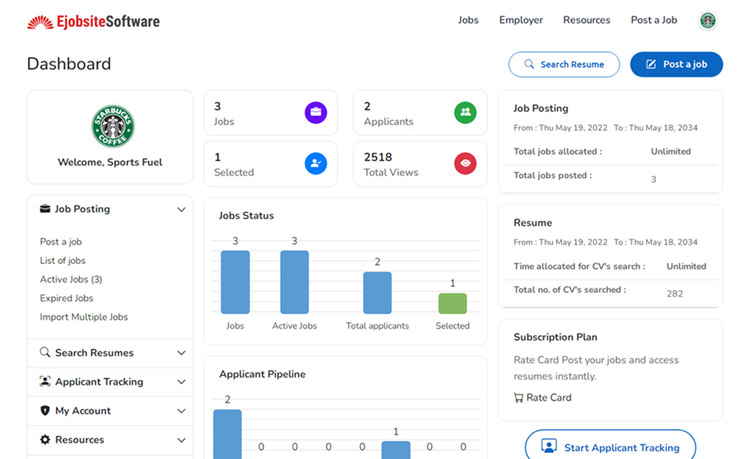750x459 pixels.
Task: Click the purple Jobs briefcase icon
Action: [x=316, y=112]
